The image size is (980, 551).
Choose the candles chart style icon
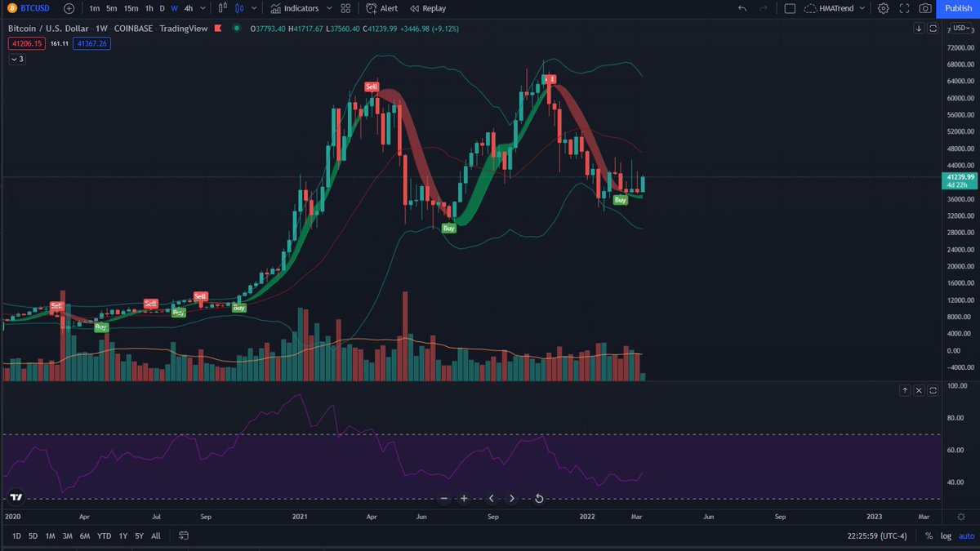pos(239,8)
